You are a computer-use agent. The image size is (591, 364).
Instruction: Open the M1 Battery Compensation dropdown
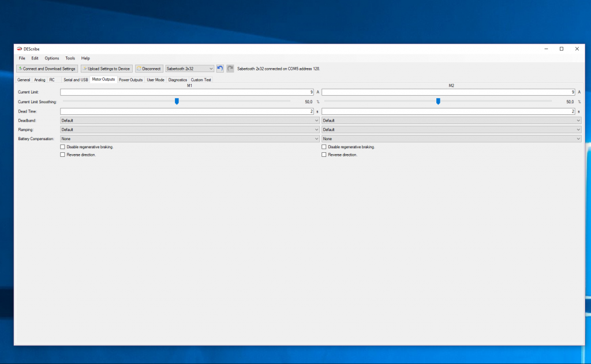[189, 138]
